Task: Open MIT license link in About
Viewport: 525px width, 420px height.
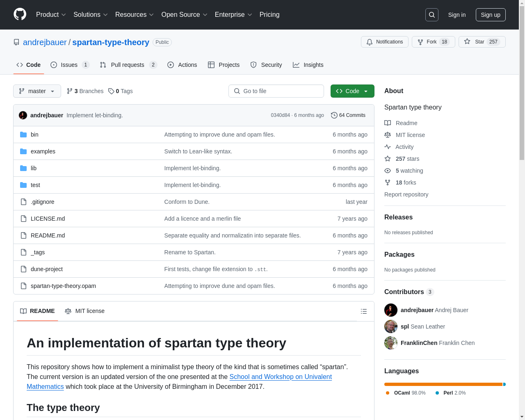Action: point(405,135)
